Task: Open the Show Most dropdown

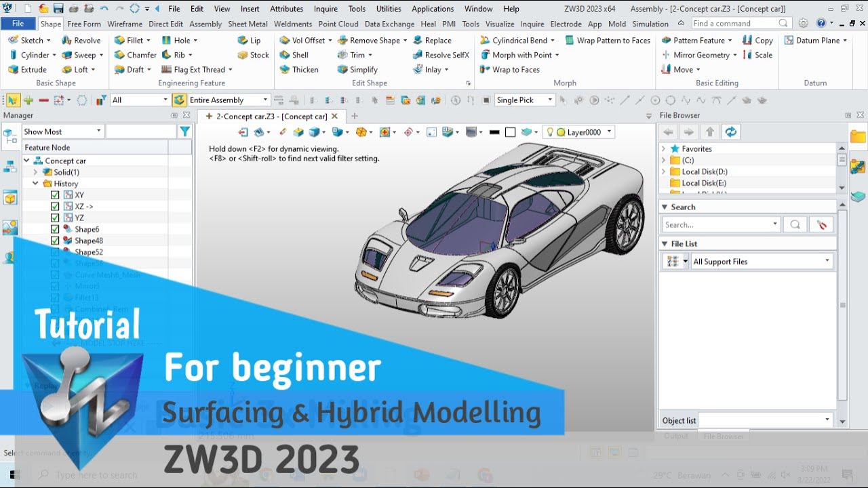Action: [62, 131]
